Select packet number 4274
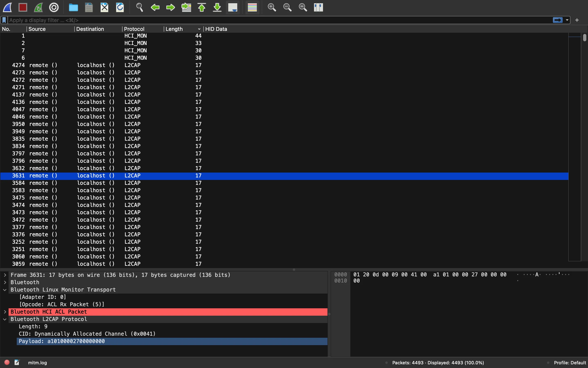 [284, 65]
